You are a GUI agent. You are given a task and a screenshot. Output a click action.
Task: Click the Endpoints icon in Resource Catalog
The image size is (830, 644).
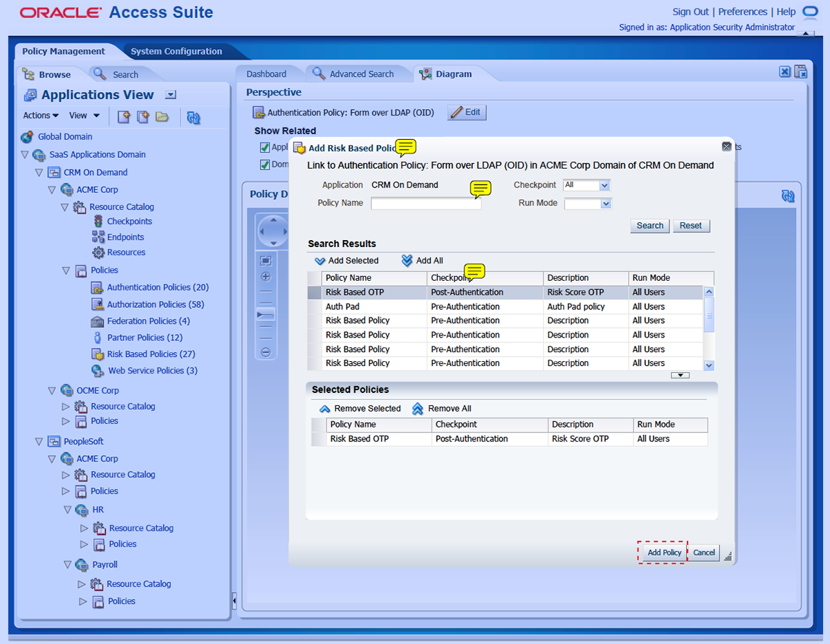pyautogui.click(x=98, y=237)
